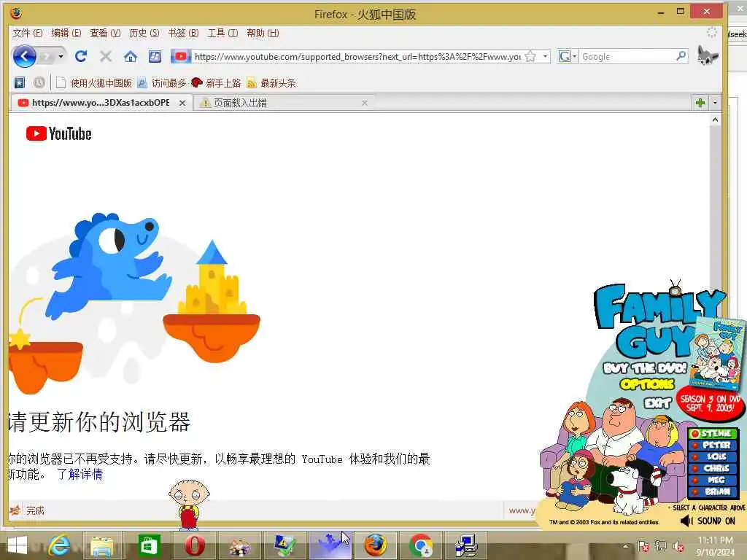Select LOIS character option
Viewport: 747px width, 560px height.
tap(713, 456)
